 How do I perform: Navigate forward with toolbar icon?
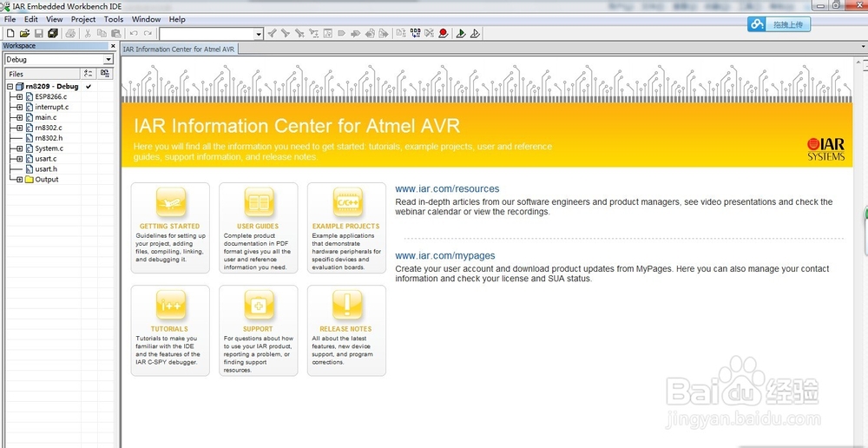[x=384, y=33]
